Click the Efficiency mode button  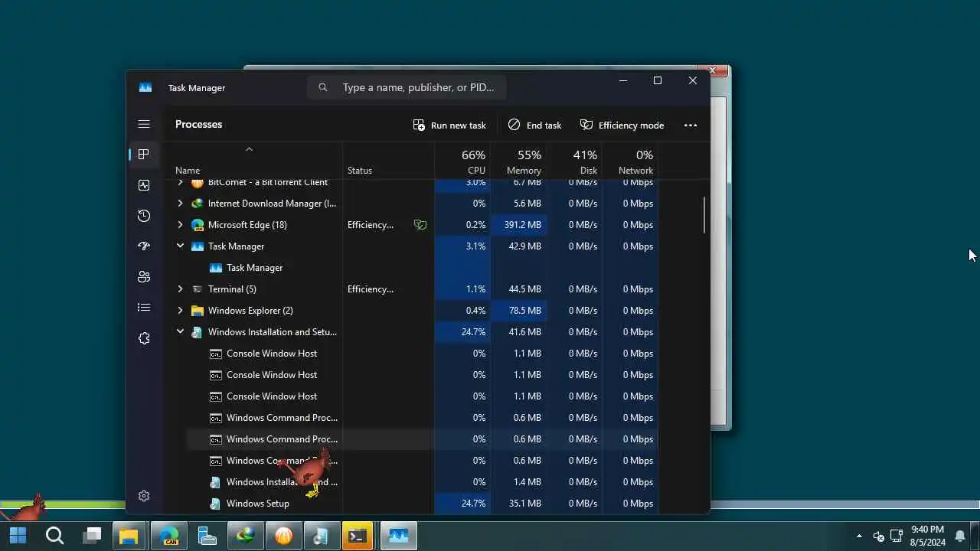(622, 126)
